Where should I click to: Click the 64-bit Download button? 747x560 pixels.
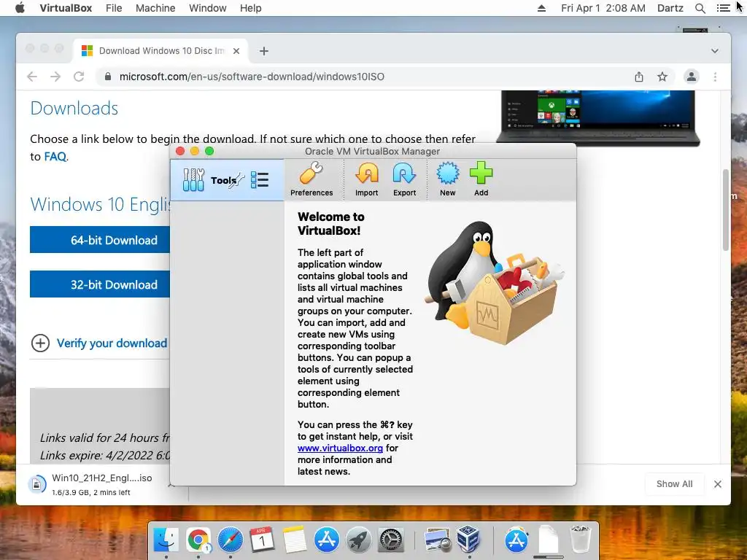coord(100,240)
